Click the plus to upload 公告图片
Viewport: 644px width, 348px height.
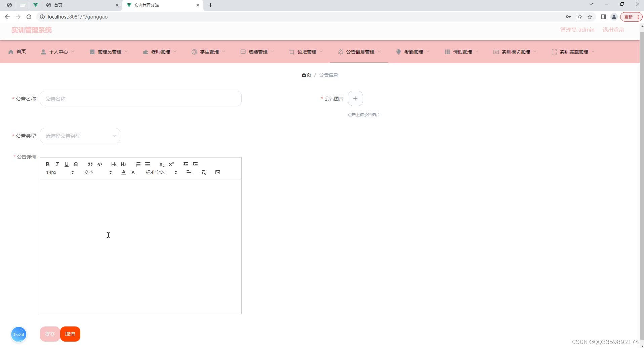pyautogui.click(x=355, y=99)
